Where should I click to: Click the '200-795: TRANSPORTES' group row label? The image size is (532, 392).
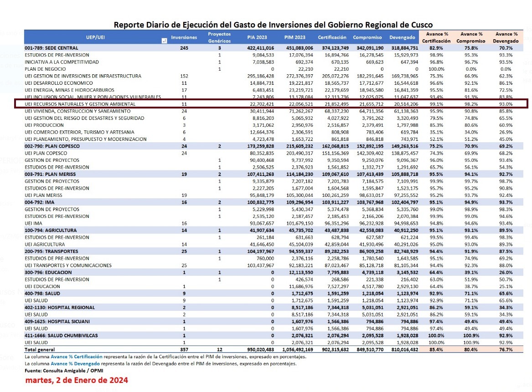[51, 251]
